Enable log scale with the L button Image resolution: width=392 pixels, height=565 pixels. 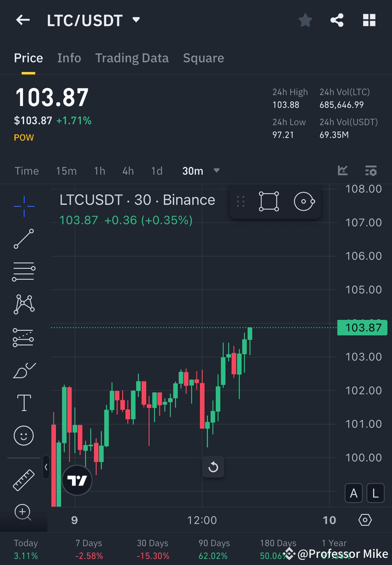point(375,493)
